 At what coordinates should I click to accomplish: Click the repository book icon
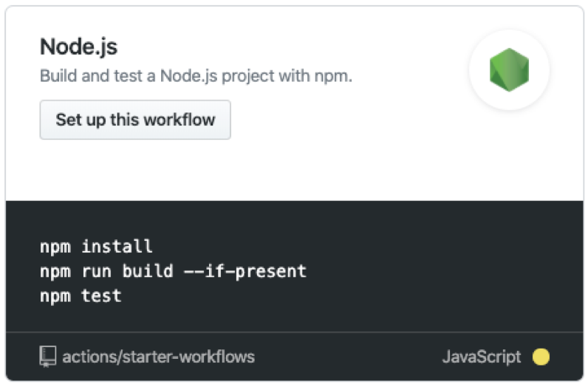(48, 357)
